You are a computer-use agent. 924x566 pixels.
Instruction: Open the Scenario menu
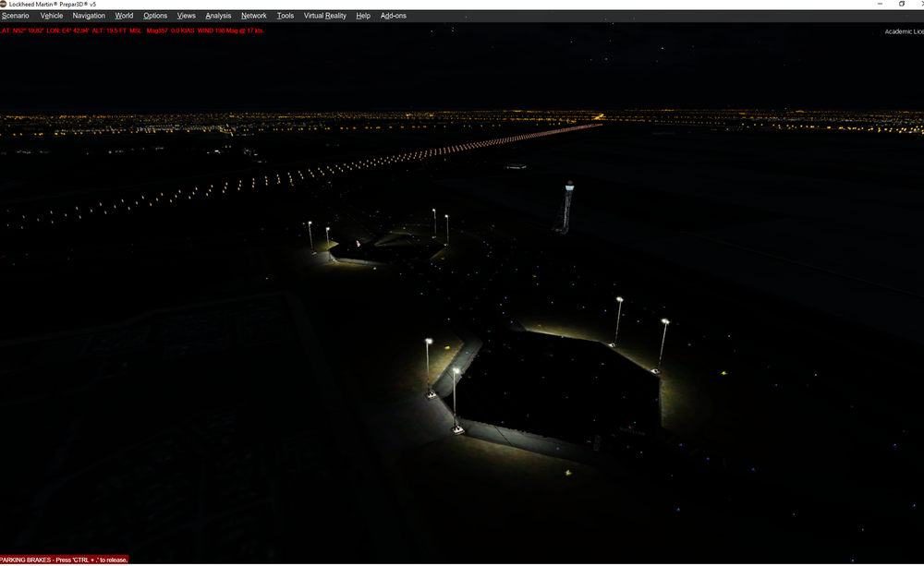(15, 16)
